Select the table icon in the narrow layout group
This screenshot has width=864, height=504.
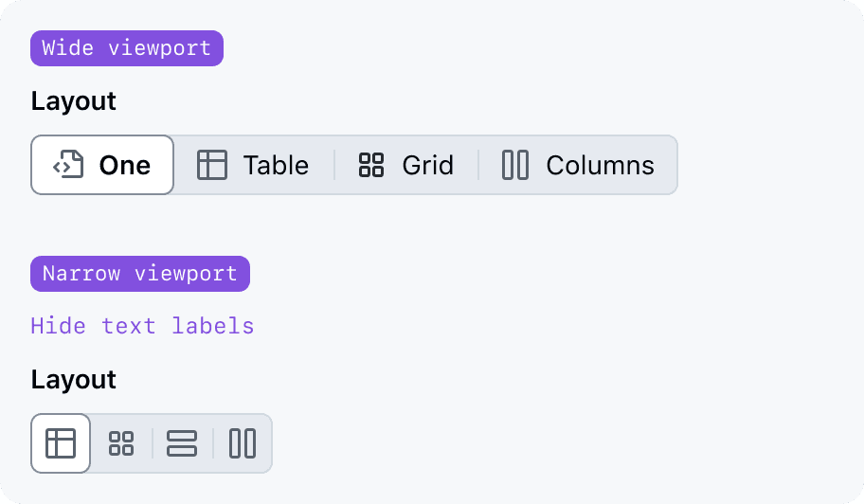(x=61, y=443)
